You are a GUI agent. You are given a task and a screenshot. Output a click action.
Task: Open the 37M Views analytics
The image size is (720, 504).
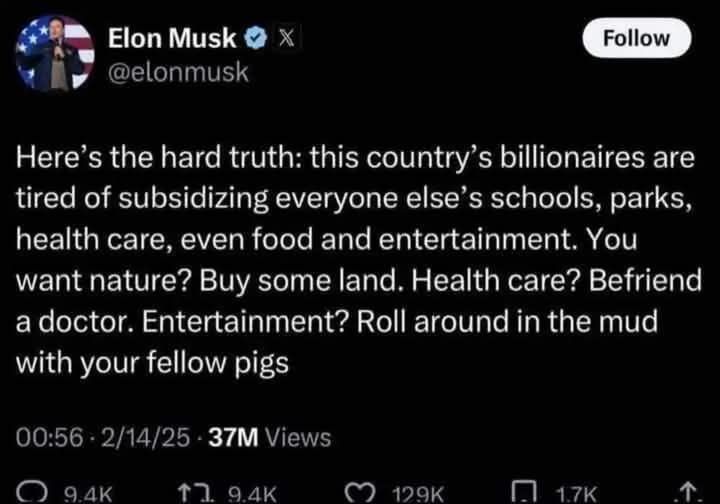(270, 437)
